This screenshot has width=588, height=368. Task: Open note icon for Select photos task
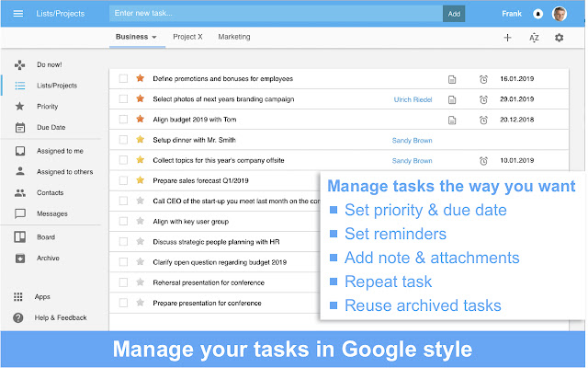click(x=452, y=99)
